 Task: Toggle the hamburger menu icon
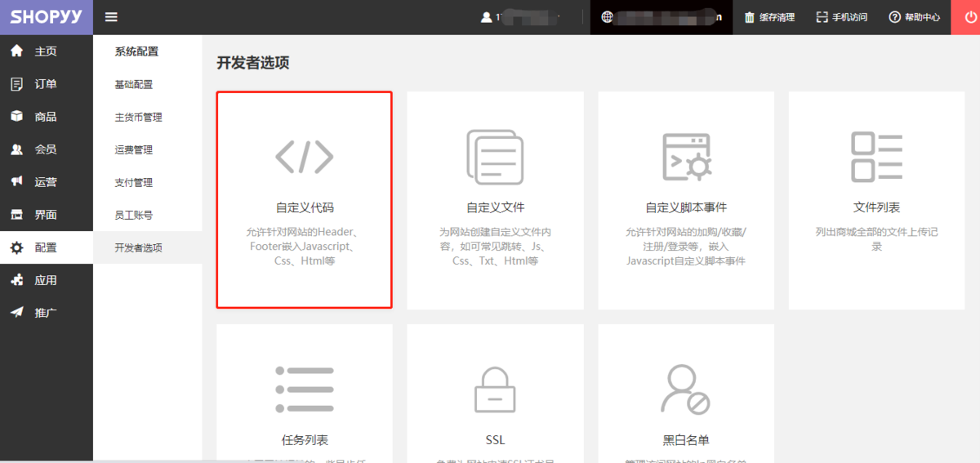(x=111, y=17)
